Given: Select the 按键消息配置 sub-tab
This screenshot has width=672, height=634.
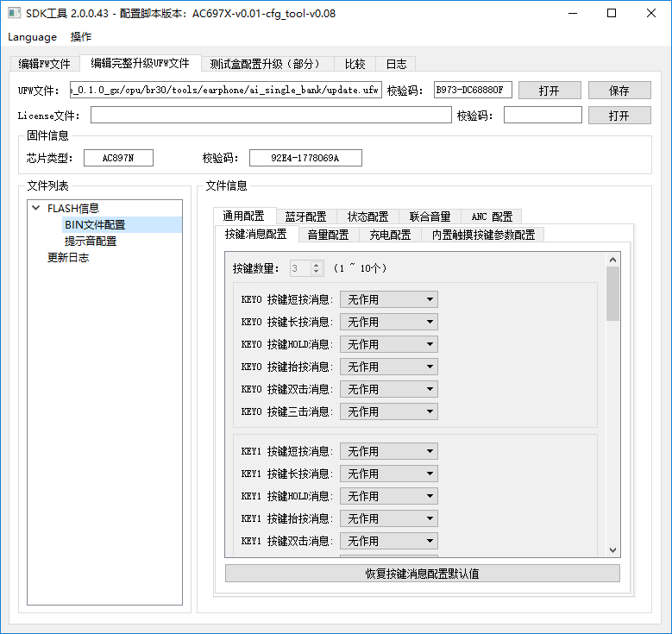Looking at the screenshot, I should click(256, 234).
